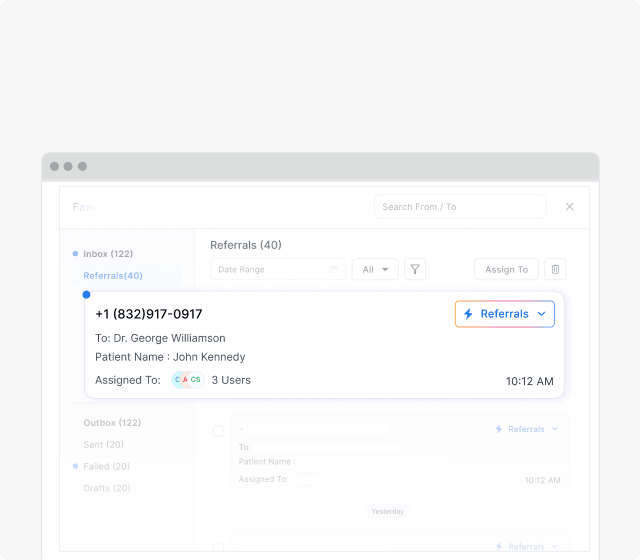Click the filter funnel icon
640x560 pixels.
(416, 269)
